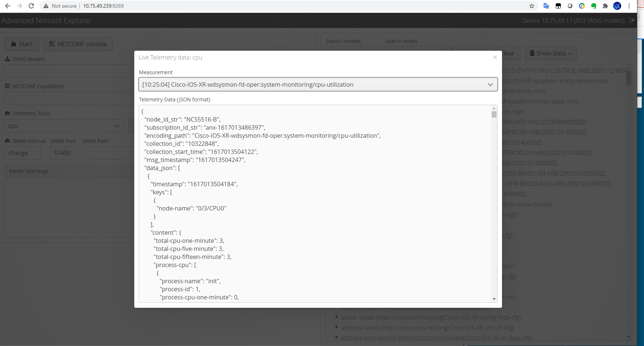The width and height of the screenshot is (644, 346).
Task: Expand the active-nodes tree item
Action: (337, 317)
